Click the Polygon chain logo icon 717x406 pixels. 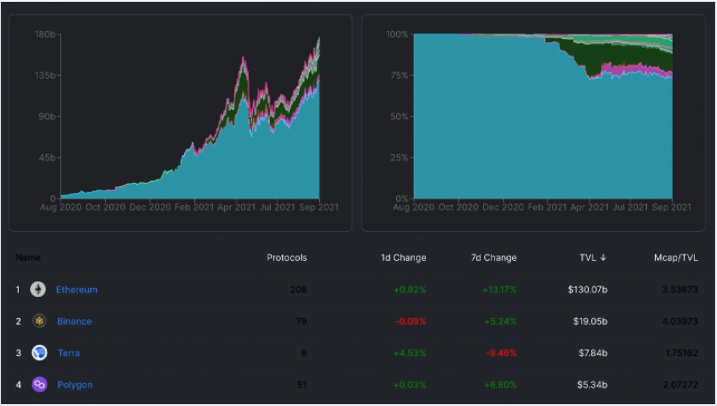(39, 385)
